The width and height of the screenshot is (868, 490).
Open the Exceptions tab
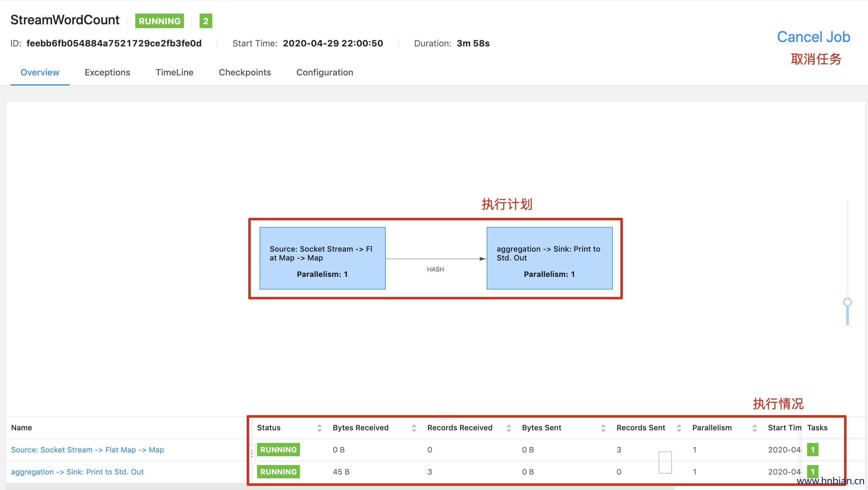(x=107, y=72)
